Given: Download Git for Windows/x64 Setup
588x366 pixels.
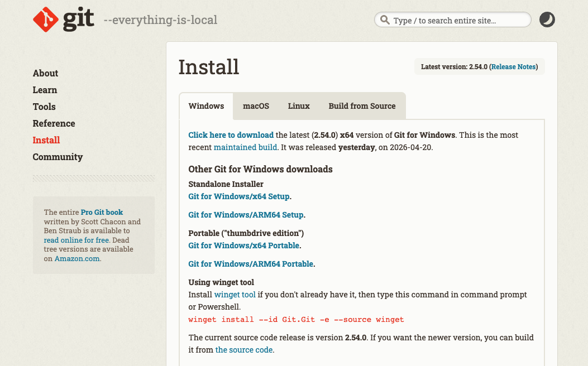Looking at the screenshot, I should coord(238,196).
